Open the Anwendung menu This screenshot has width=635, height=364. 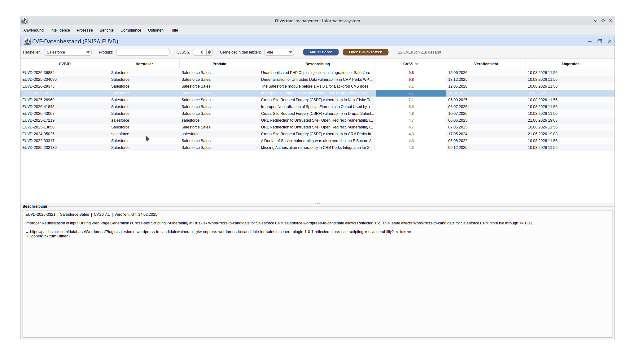[33, 30]
